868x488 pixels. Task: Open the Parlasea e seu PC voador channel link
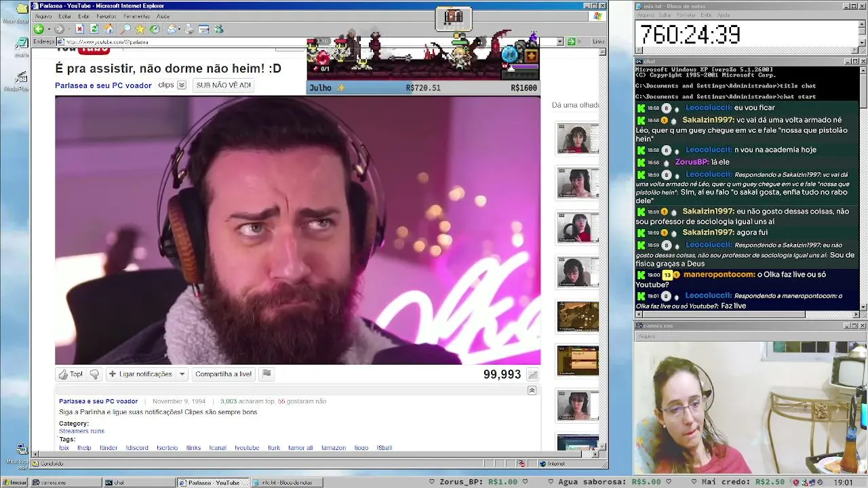103,85
